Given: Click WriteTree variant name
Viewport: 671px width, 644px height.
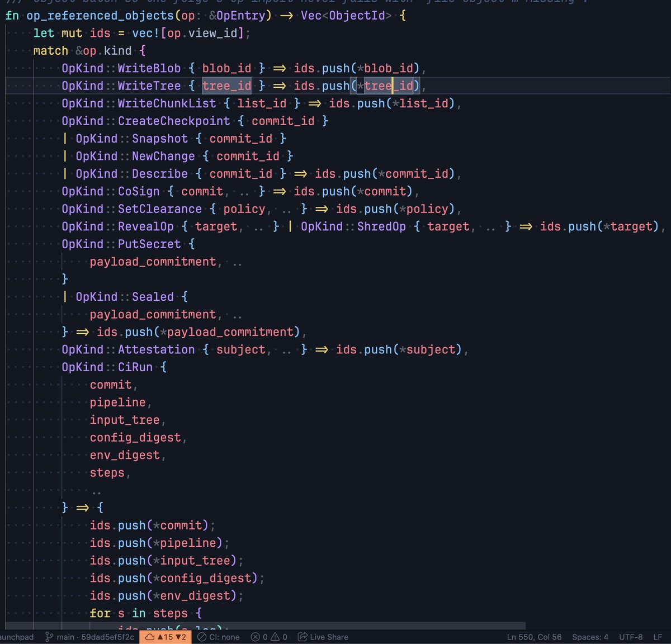Looking at the screenshot, I should point(149,86).
